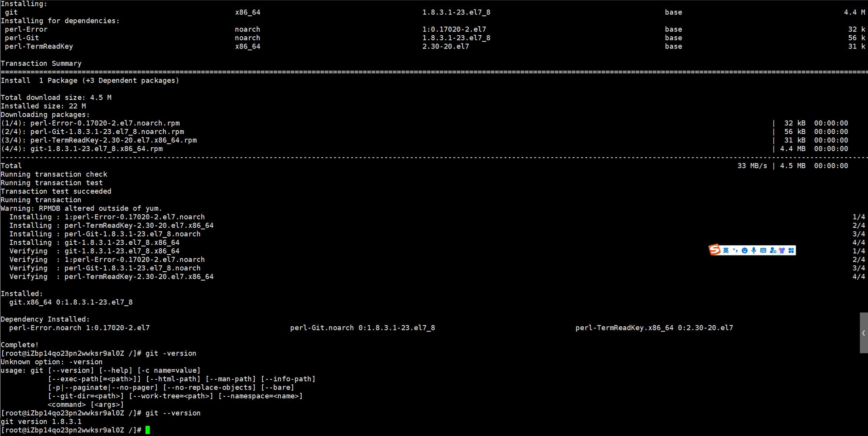This screenshot has width=868, height=436.
Task: Click 'Install 1 Package (+3 Dependent packages)'
Action: click(90, 80)
